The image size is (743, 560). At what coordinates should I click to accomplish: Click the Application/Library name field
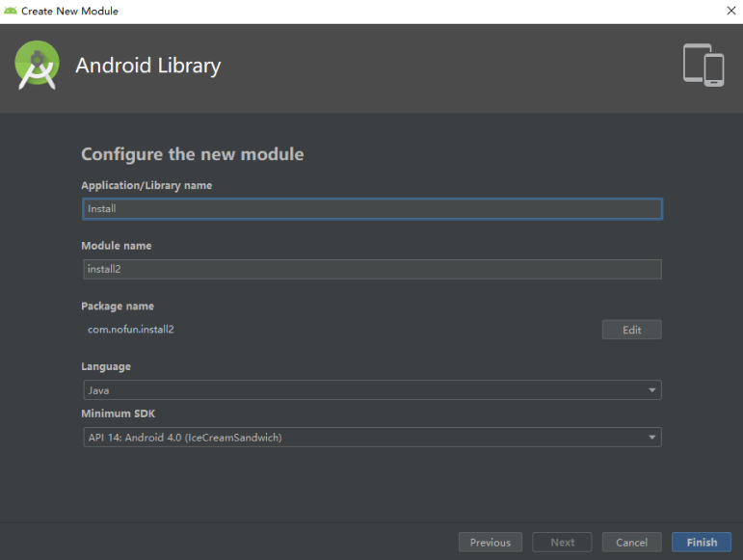372,209
